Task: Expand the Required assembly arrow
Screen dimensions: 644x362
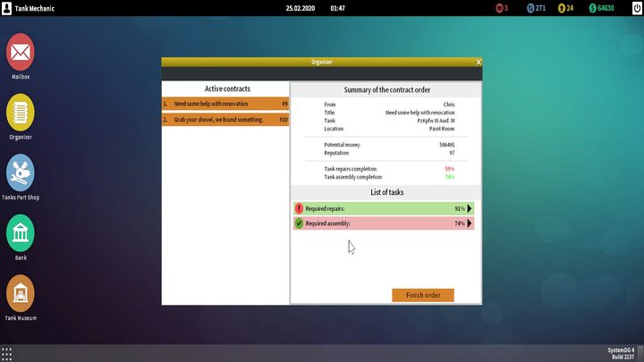Action: click(x=470, y=223)
